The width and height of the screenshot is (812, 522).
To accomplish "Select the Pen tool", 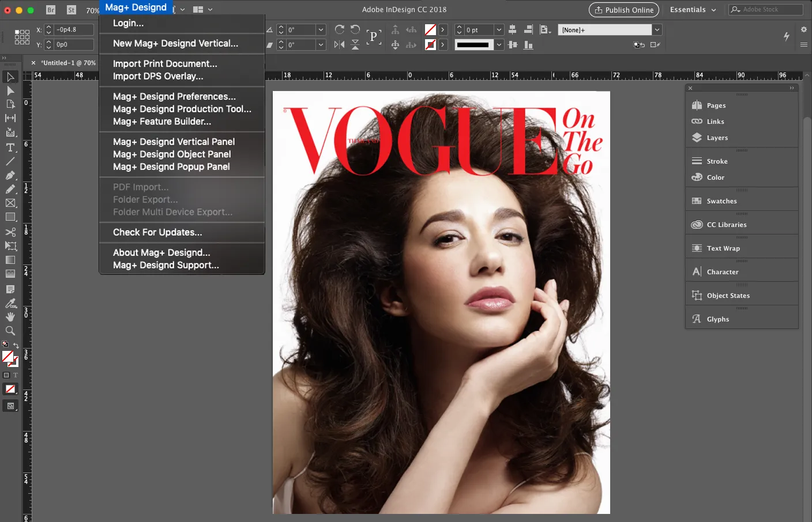I will [x=10, y=175].
